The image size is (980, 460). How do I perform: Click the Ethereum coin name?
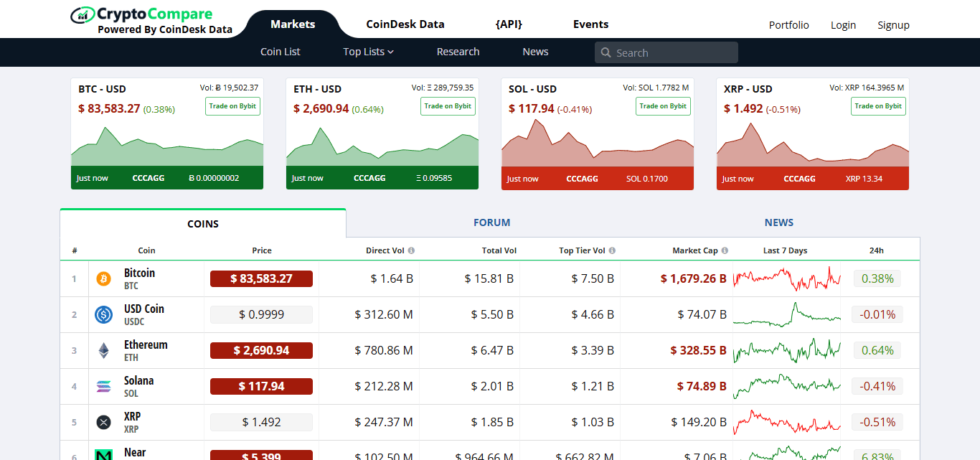[x=146, y=344]
